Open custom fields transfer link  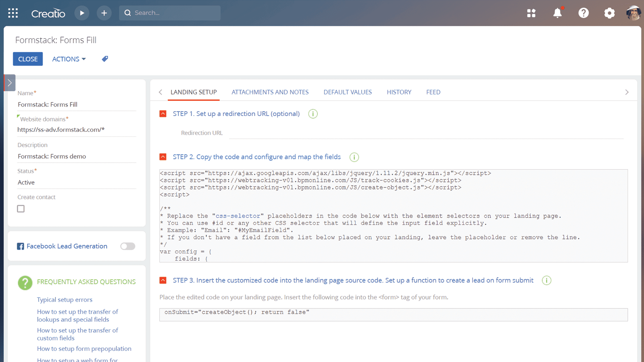tap(77, 334)
